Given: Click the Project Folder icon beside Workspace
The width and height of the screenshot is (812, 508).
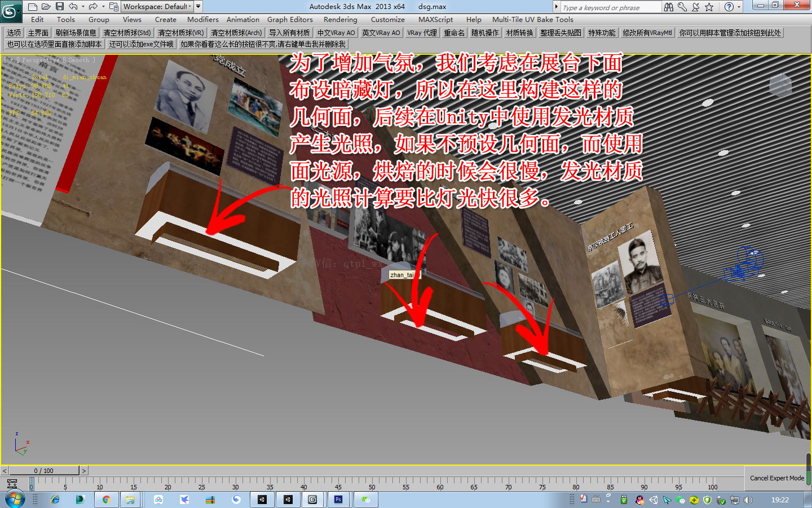Looking at the screenshot, I should [x=114, y=7].
